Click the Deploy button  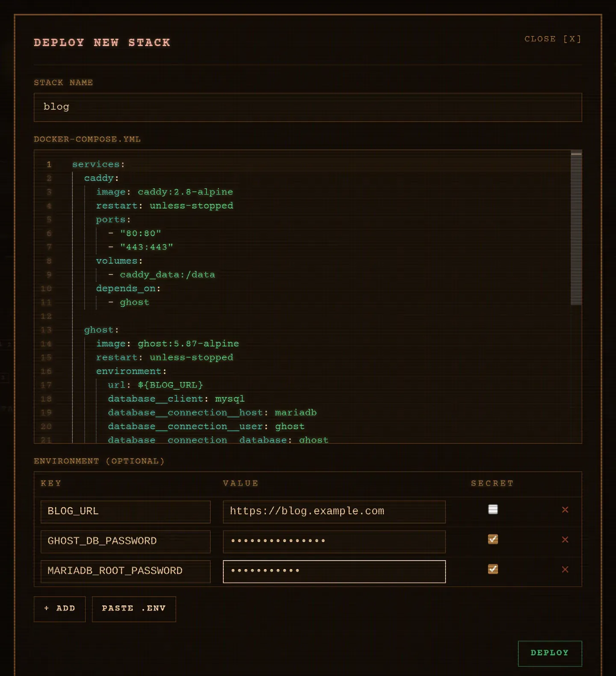tap(550, 653)
